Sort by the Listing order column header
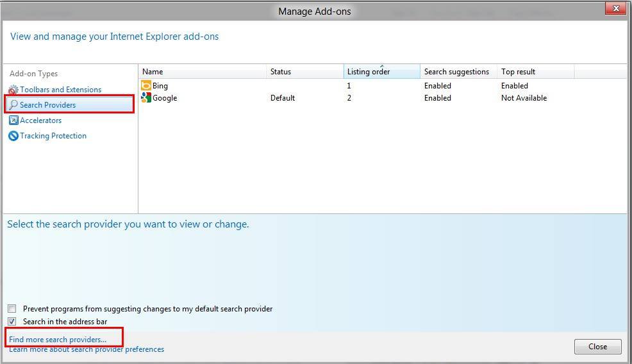Screen dimensions: 632x364 [x=381, y=71]
